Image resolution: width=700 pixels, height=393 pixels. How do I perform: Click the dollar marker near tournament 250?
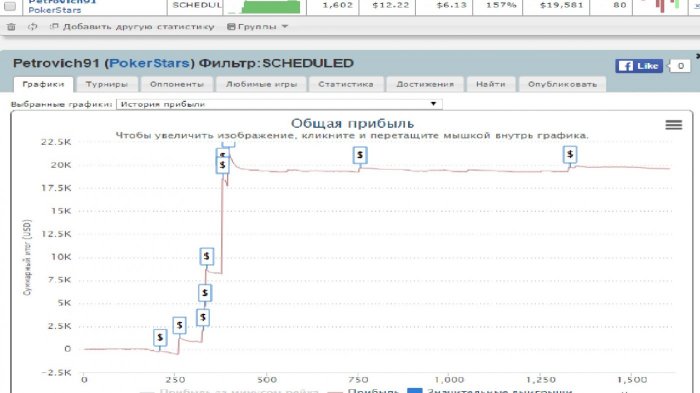pos(179,326)
